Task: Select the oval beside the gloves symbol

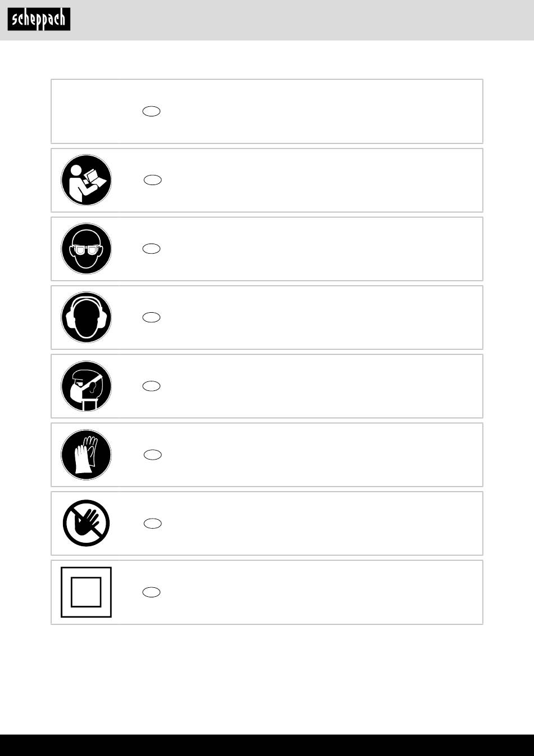Action: click(153, 454)
